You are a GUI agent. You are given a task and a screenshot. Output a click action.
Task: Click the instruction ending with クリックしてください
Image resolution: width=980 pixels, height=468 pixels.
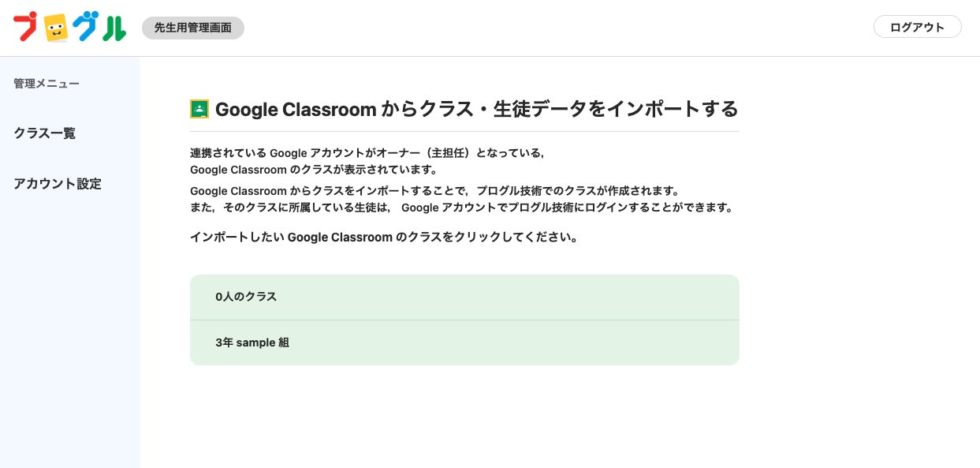[x=384, y=237]
